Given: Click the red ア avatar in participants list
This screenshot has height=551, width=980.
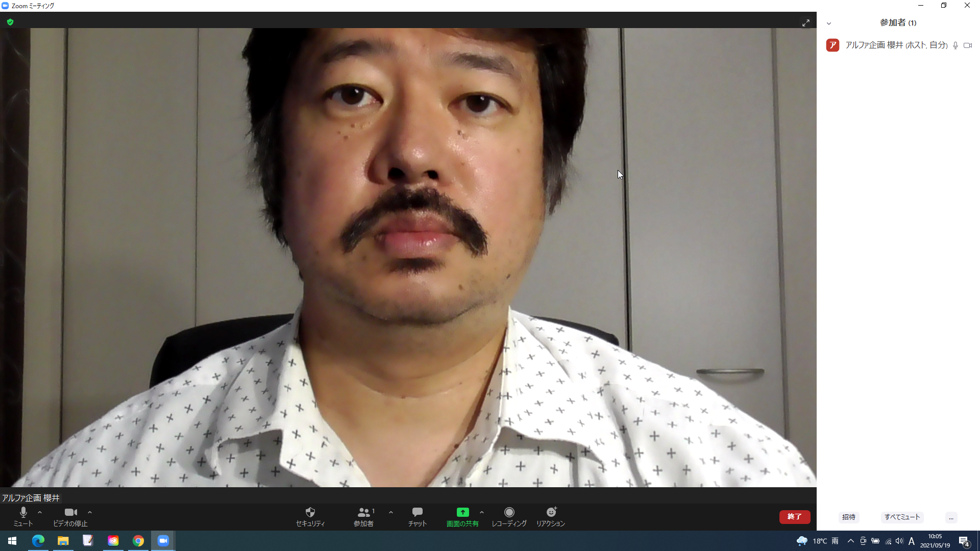Looking at the screenshot, I should click(832, 45).
